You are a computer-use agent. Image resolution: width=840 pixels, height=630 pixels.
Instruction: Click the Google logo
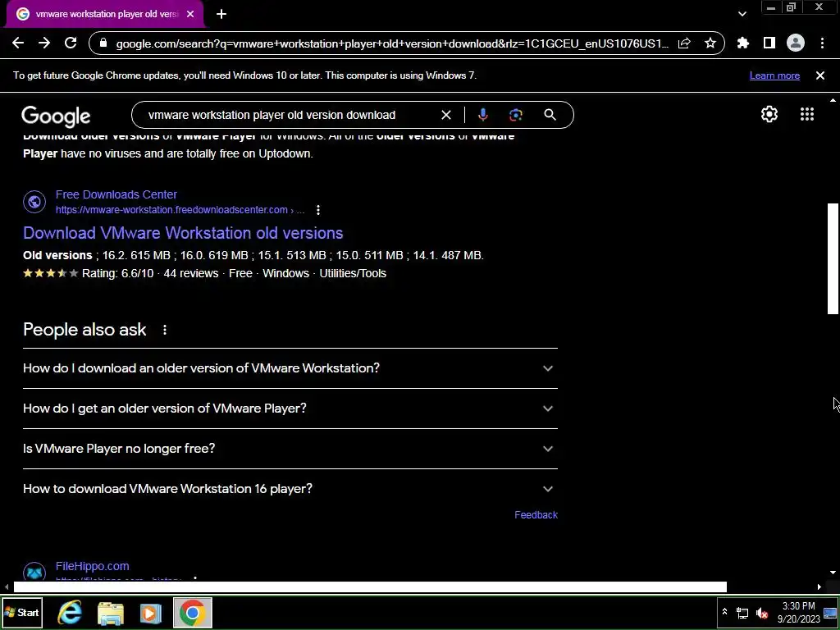point(56,116)
